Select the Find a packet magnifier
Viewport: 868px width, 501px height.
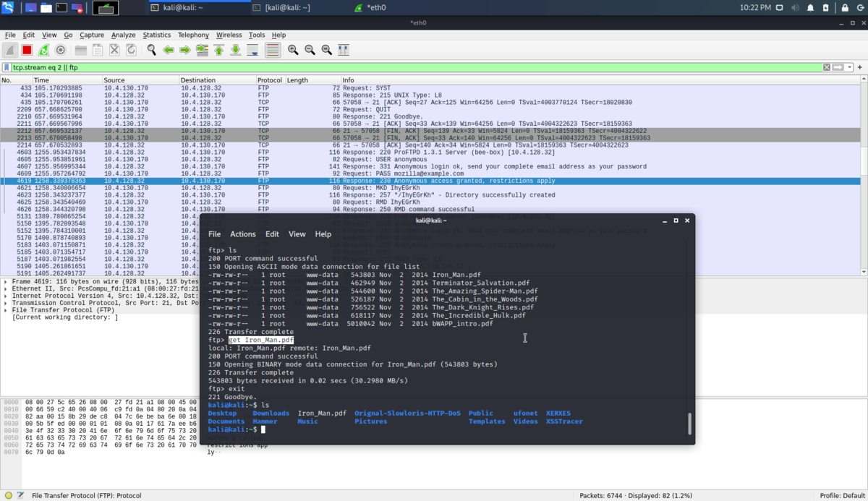(152, 49)
